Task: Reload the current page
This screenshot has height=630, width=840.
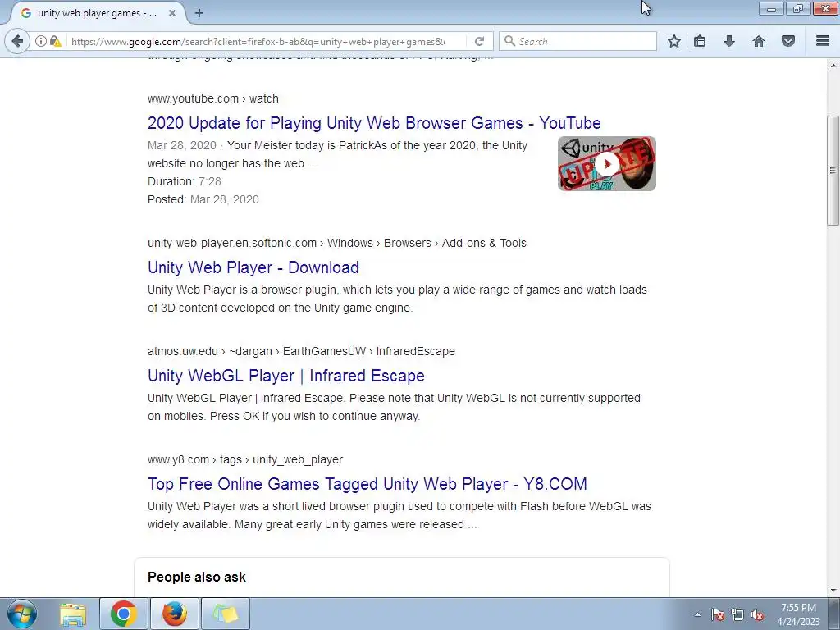Action: pos(479,41)
